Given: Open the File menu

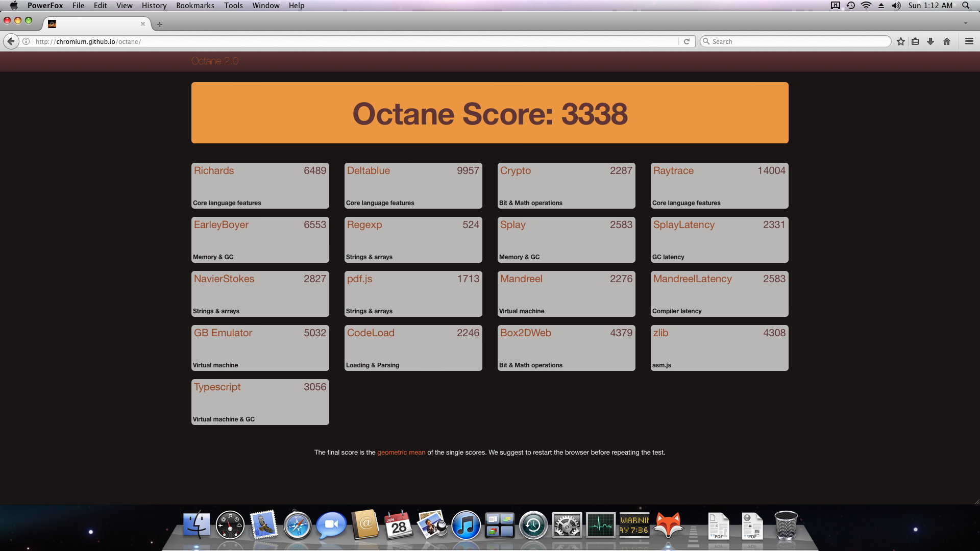Looking at the screenshot, I should pos(78,6).
